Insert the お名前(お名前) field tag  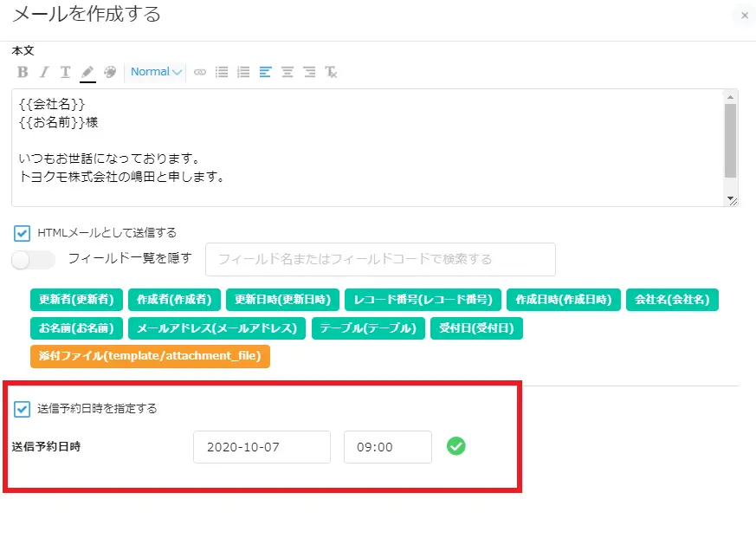click(x=76, y=328)
